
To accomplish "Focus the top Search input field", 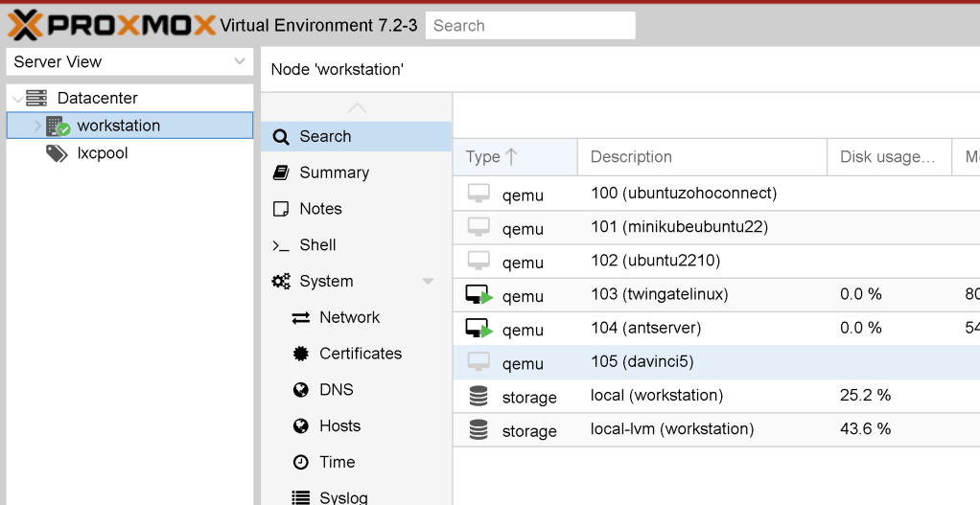I will 530,26.
